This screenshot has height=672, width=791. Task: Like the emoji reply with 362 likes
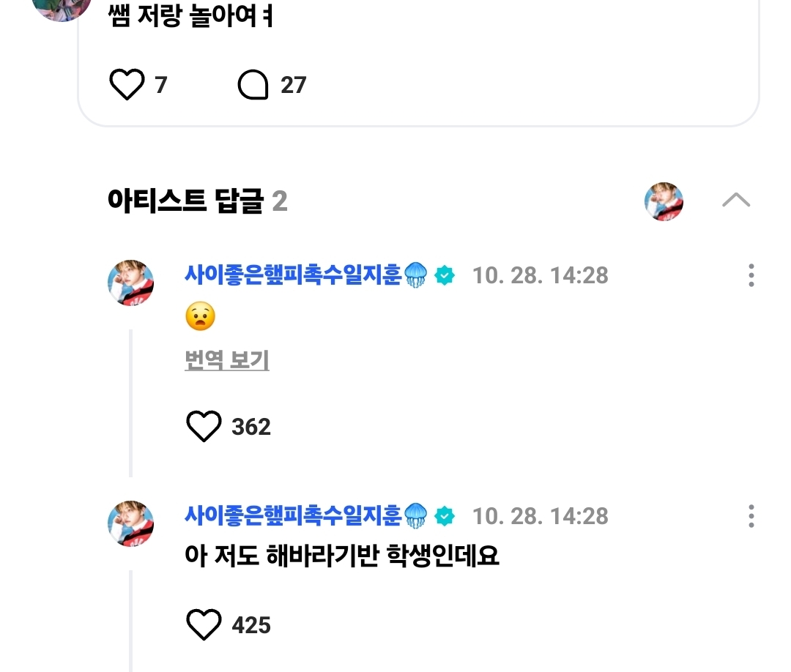coord(204,426)
